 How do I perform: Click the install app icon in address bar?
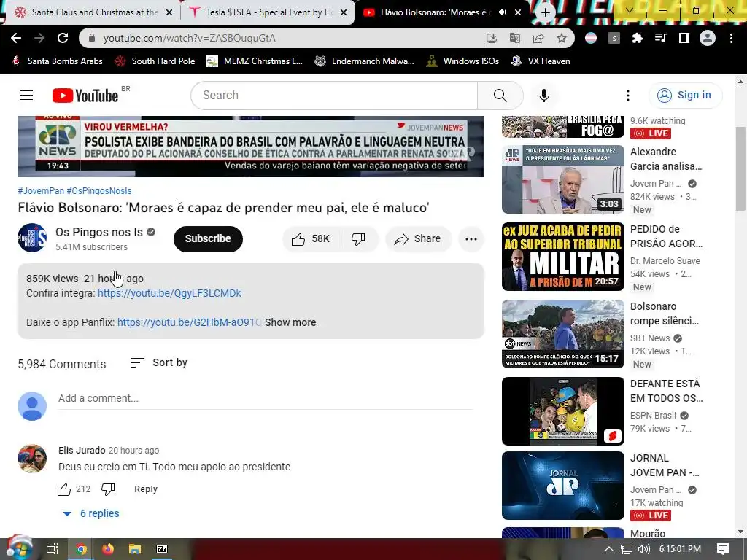(491, 38)
